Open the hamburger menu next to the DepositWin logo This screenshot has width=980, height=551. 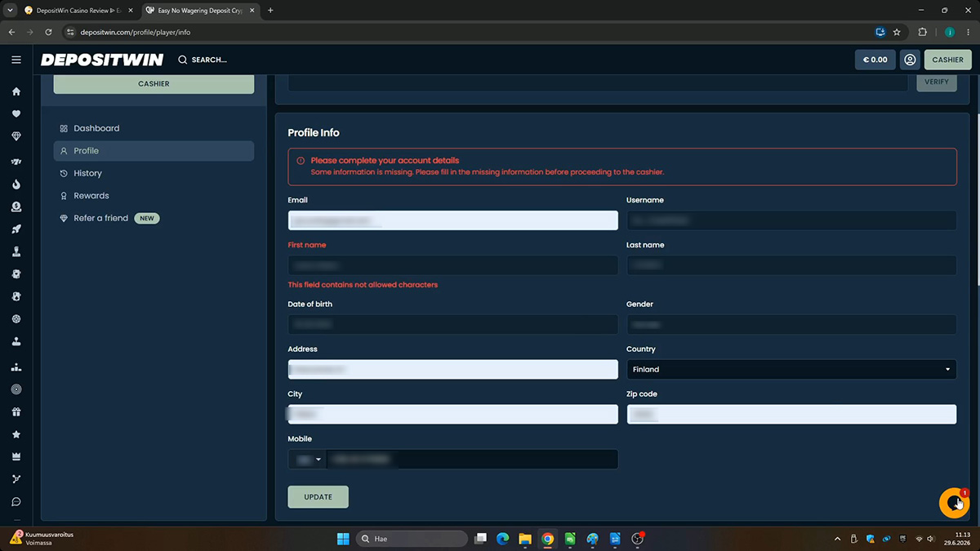(16, 60)
